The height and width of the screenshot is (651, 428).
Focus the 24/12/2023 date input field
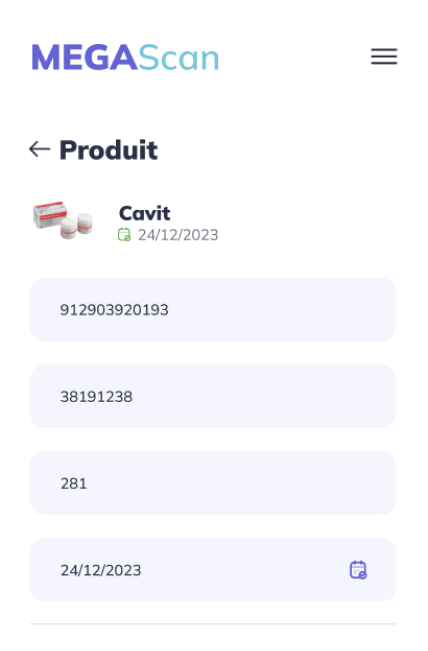click(x=213, y=570)
